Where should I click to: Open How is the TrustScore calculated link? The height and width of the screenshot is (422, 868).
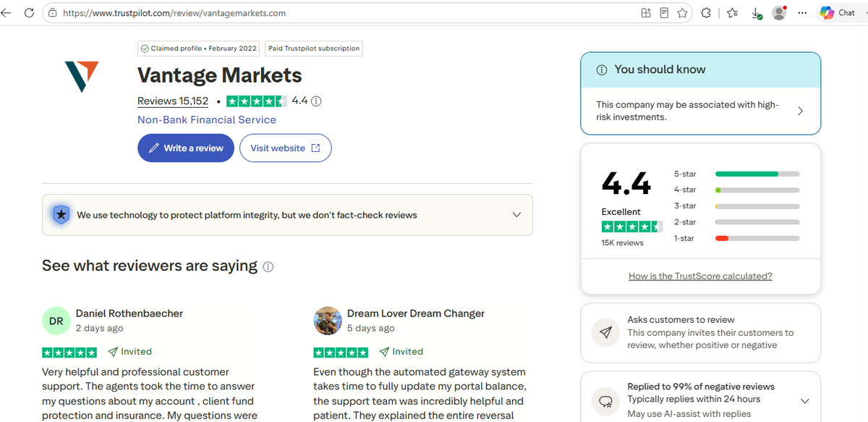700,276
